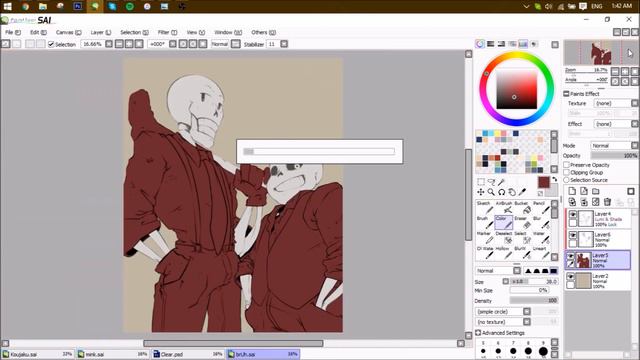Open Photoshop from the taskbar
Screen dimensions: 640x360
(x=78, y=6)
